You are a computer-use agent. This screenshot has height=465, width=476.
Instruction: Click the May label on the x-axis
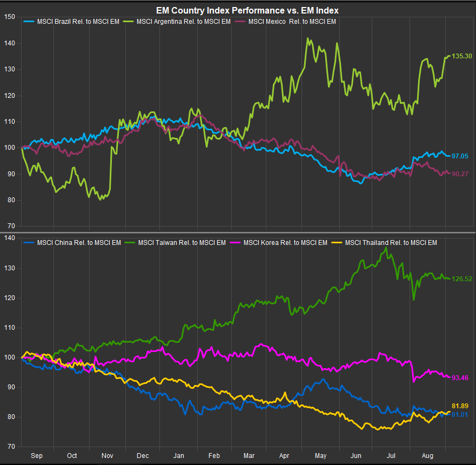pos(320,456)
